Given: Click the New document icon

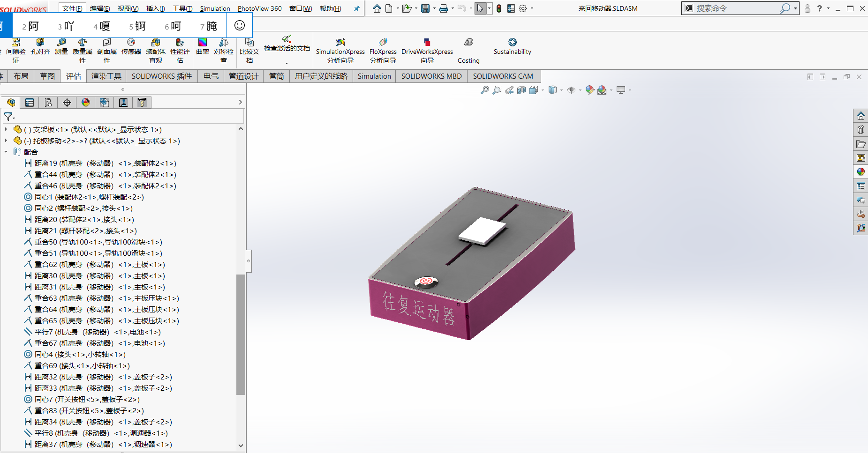Looking at the screenshot, I should (389, 8).
